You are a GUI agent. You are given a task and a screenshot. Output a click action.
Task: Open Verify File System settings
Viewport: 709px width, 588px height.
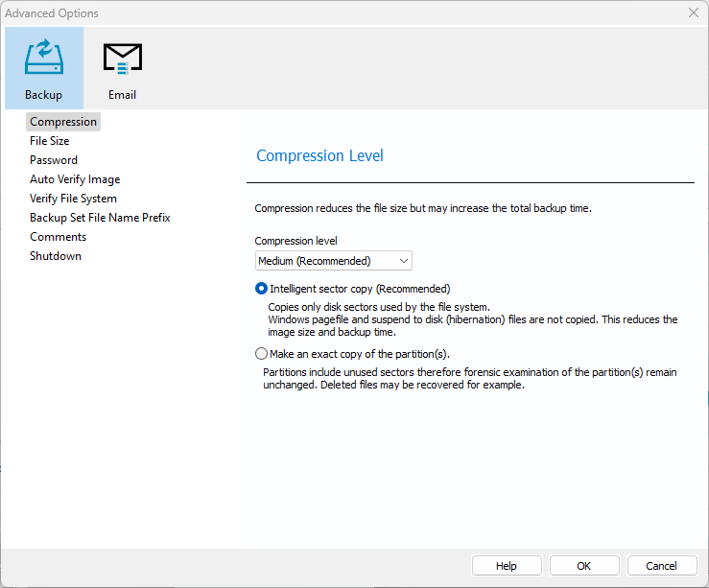(x=73, y=199)
